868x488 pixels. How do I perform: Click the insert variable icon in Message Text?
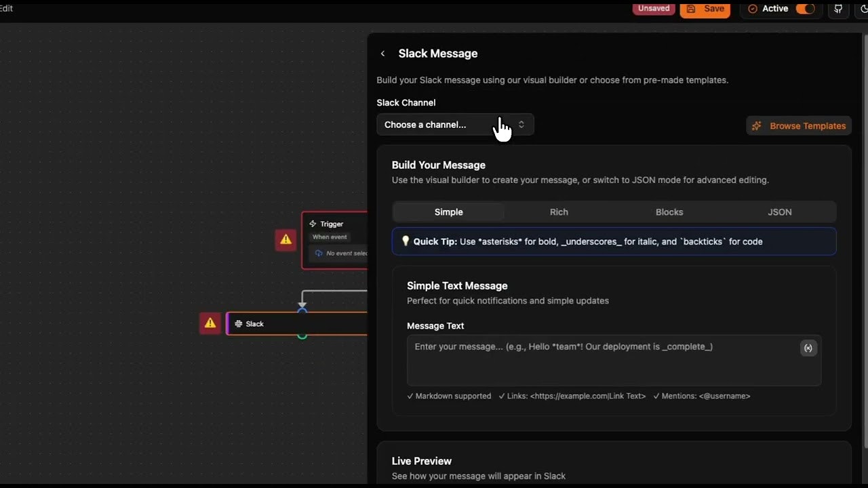808,348
